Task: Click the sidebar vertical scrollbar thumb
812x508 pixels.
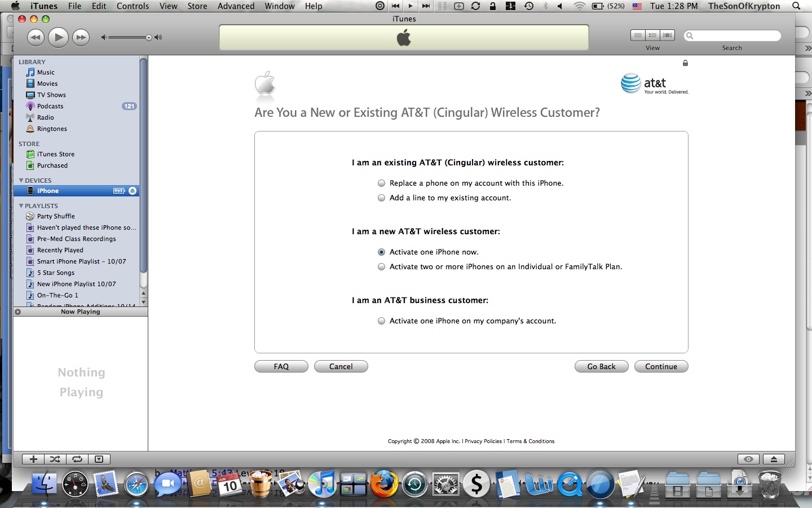Action: coord(144,167)
